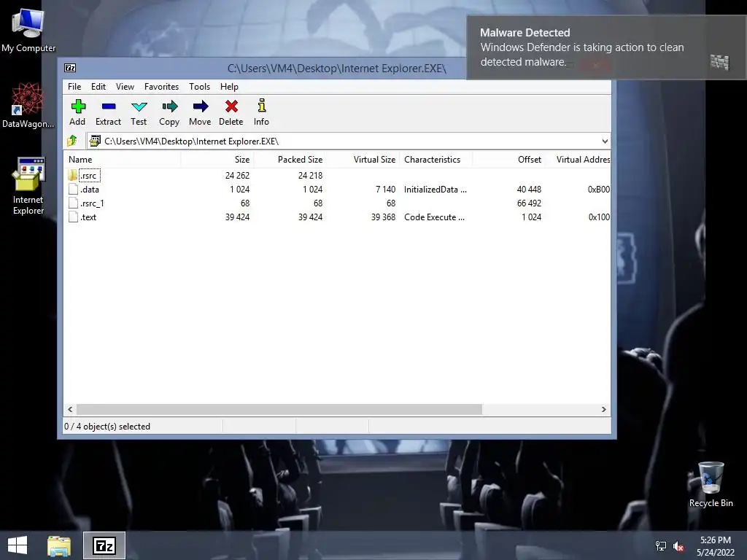Viewport: 747px width, 560px height.
Task: Click 7-Zip taskbar button
Action: [x=104, y=545]
